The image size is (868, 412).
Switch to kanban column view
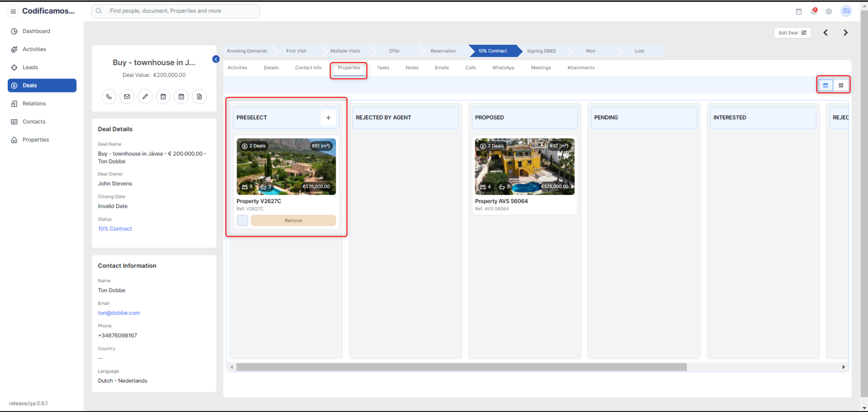[x=826, y=85]
